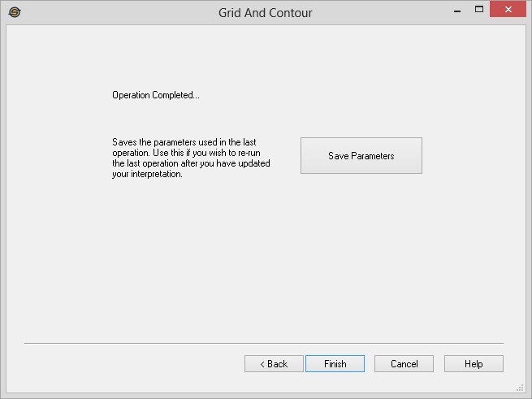The height and width of the screenshot is (399, 532).
Task: Minimize the Grid And Contour window
Action: pyautogui.click(x=456, y=10)
